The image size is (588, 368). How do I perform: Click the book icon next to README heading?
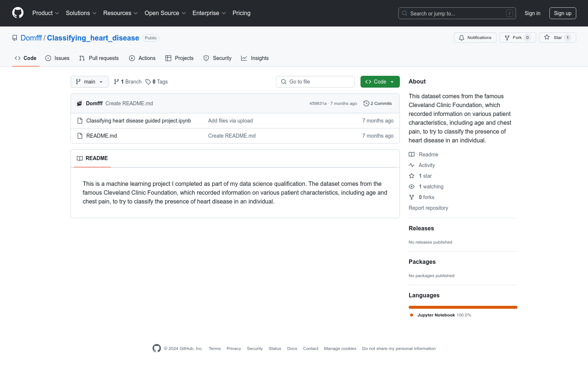click(80, 158)
